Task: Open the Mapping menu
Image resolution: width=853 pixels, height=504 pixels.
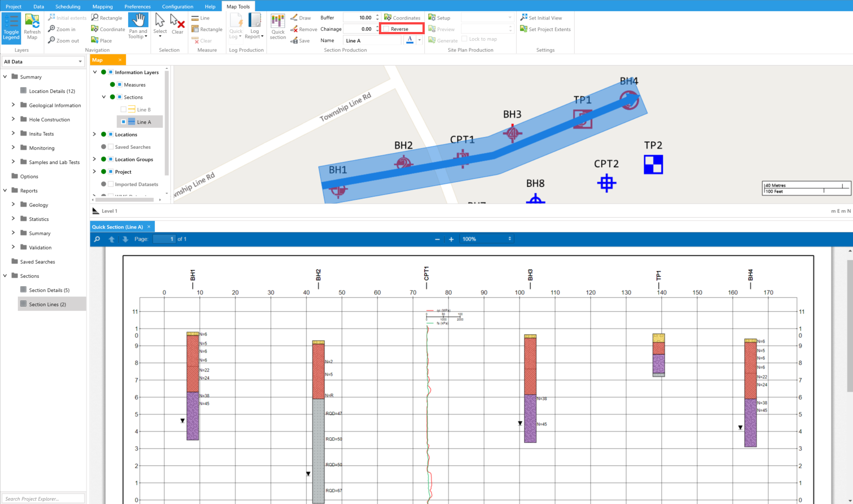Action: point(102,6)
